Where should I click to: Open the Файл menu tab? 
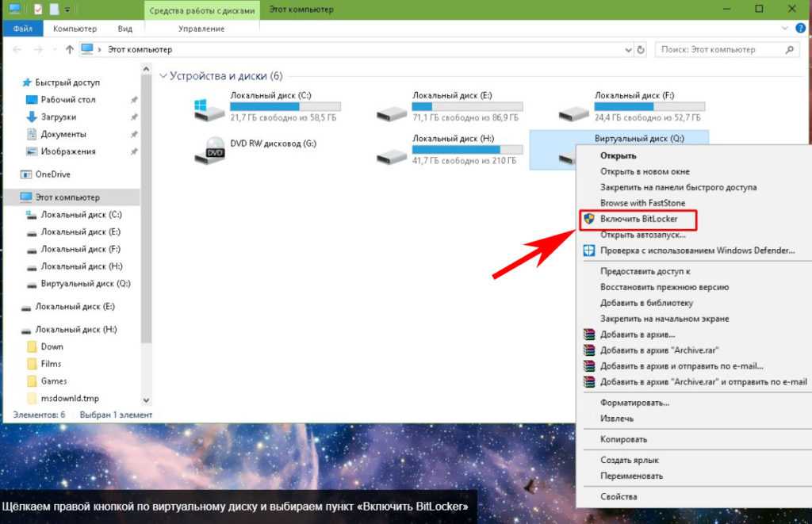pyautogui.click(x=21, y=29)
